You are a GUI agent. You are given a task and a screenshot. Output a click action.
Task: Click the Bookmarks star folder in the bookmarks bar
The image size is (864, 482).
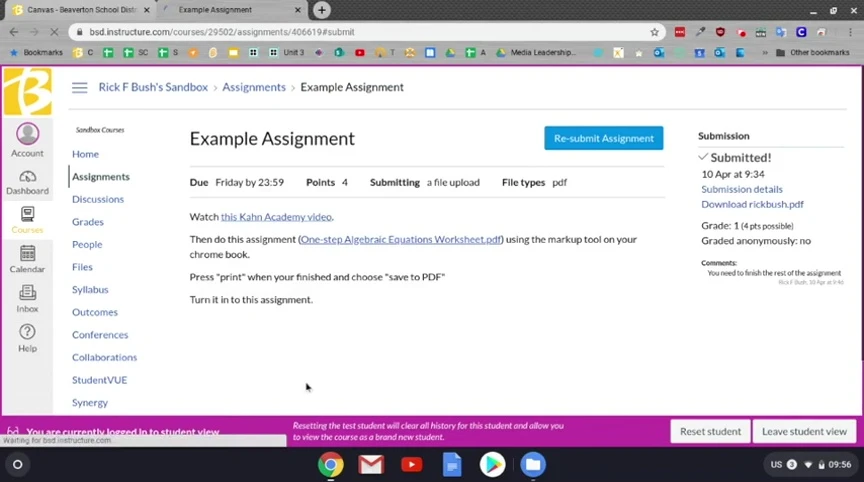(x=36, y=52)
